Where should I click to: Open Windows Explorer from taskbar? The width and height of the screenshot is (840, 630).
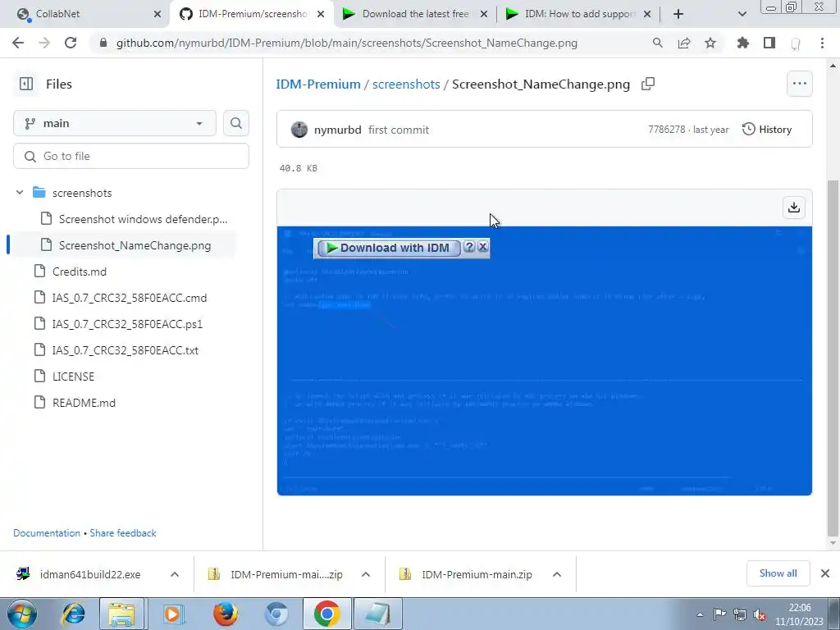coord(121,614)
